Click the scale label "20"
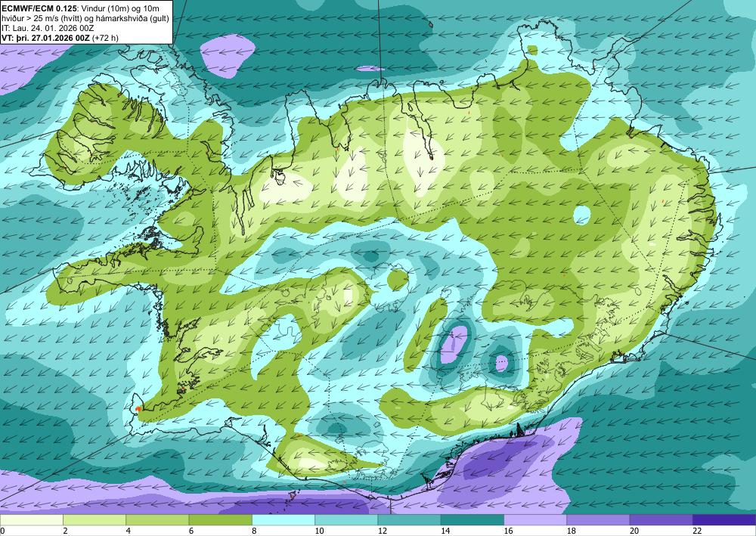Viewport: 756px width, 536px height. pos(634,531)
